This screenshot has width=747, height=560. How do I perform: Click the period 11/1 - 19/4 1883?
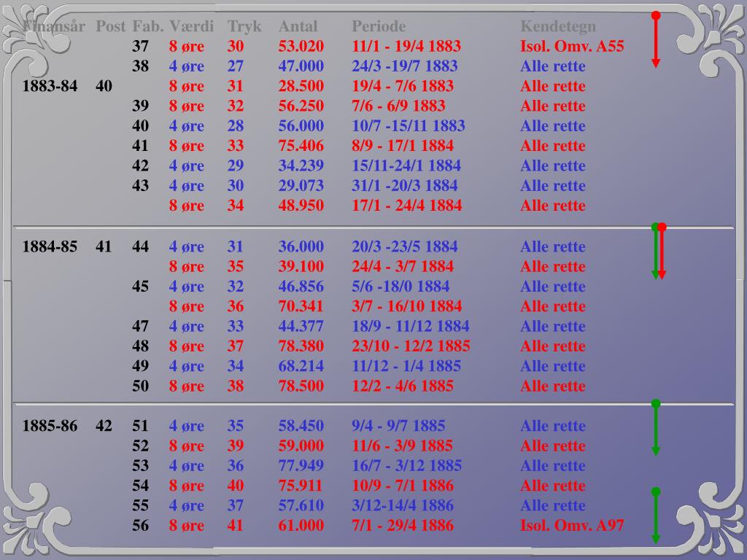point(406,46)
